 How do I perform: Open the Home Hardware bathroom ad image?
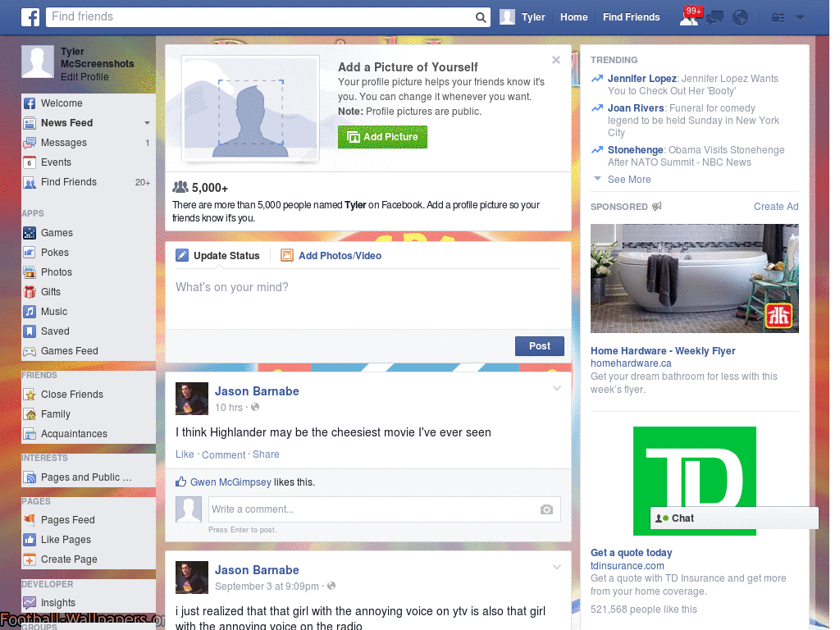(x=694, y=279)
